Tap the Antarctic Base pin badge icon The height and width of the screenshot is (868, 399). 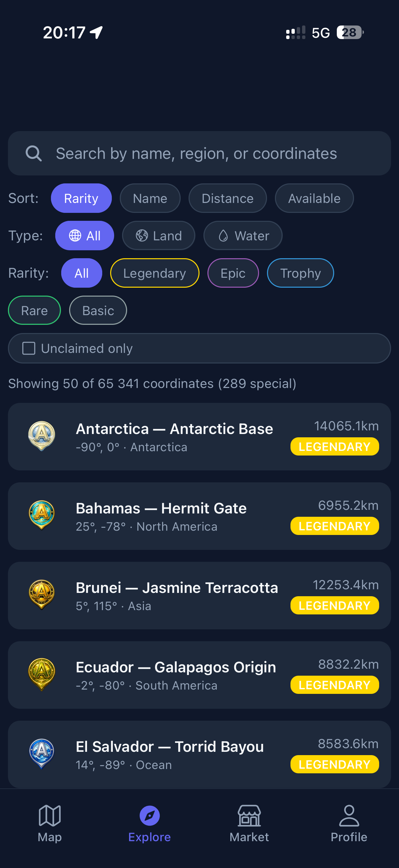(x=41, y=436)
